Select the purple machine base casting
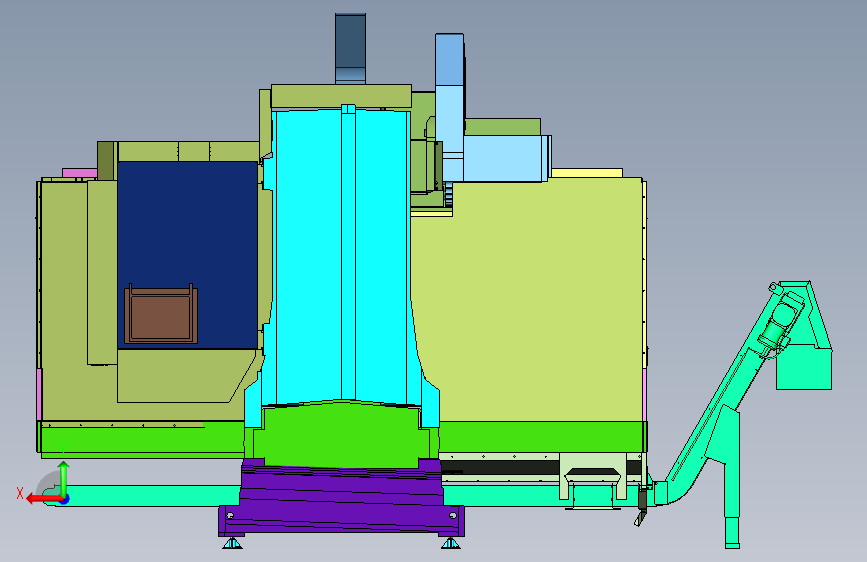The width and height of the screenshot is (867, 562). [341, 498]
